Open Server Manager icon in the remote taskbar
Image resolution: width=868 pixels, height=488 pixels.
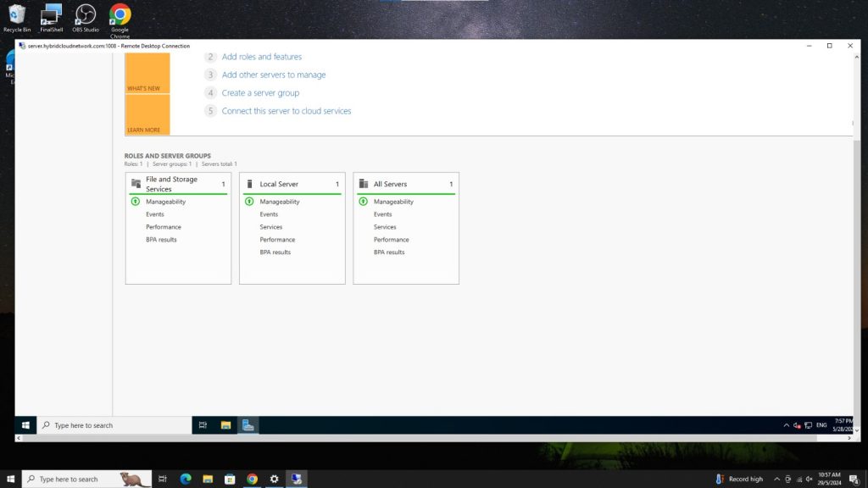[x=247, y=424]
